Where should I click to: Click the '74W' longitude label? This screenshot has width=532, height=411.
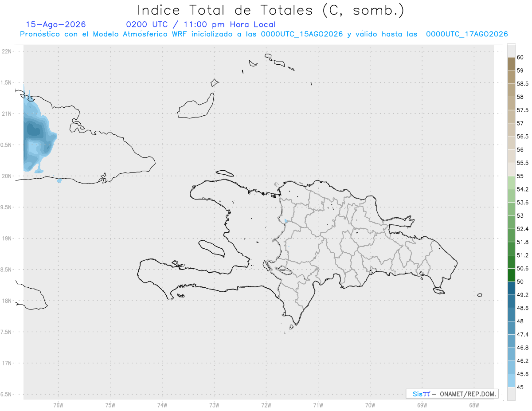(x=162, y=405)
